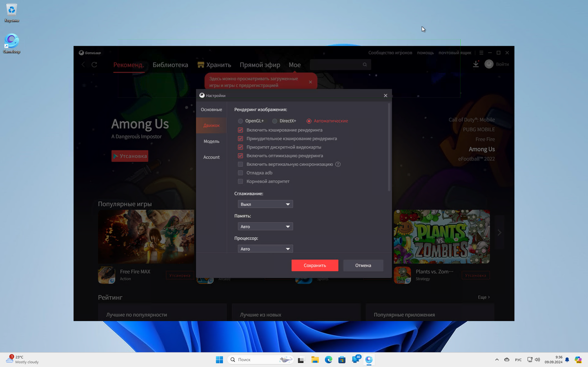Click the Free Fire MAX app icon
The image size is (588, 367).
coord(107,275)
